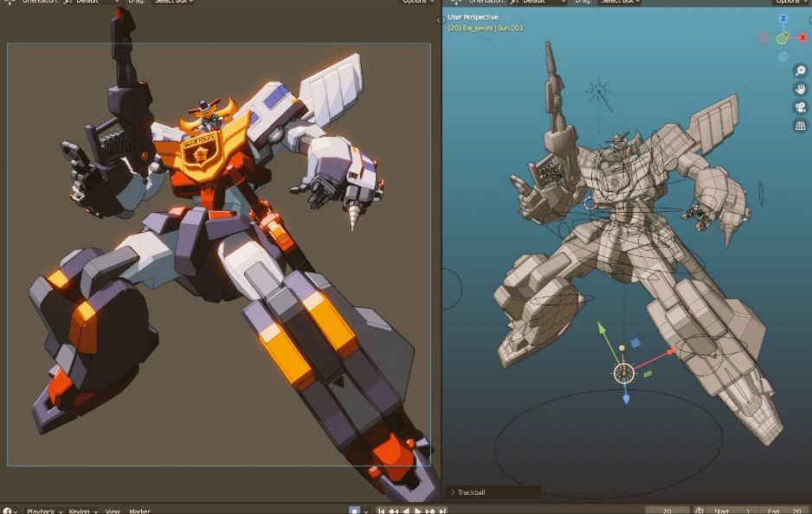Click the green Y arrow of move gizmo
This screenshot has width=812, height=514.
pyautogui.click(x=602, y=328)
